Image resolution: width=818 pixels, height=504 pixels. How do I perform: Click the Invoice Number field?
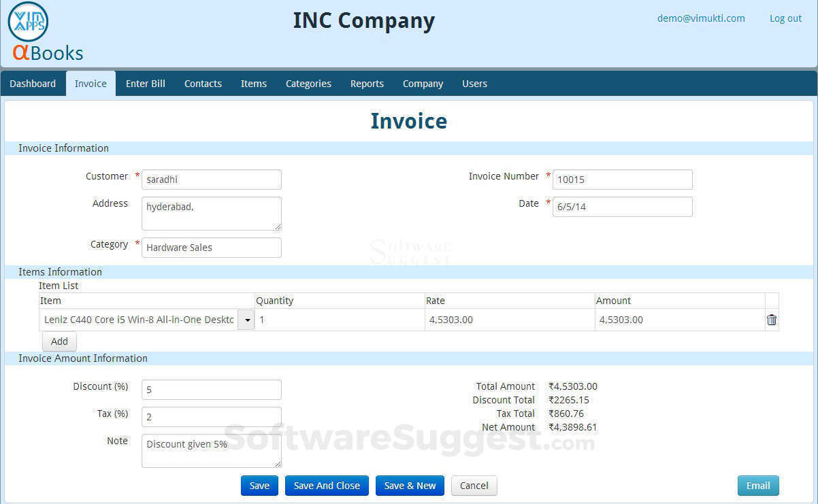[622, 180]
